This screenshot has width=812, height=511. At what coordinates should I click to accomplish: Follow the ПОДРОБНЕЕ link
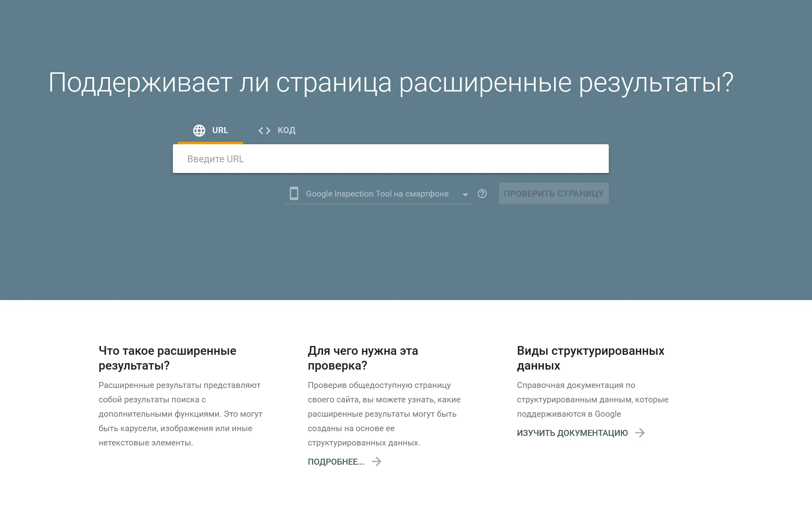(336, 462)
